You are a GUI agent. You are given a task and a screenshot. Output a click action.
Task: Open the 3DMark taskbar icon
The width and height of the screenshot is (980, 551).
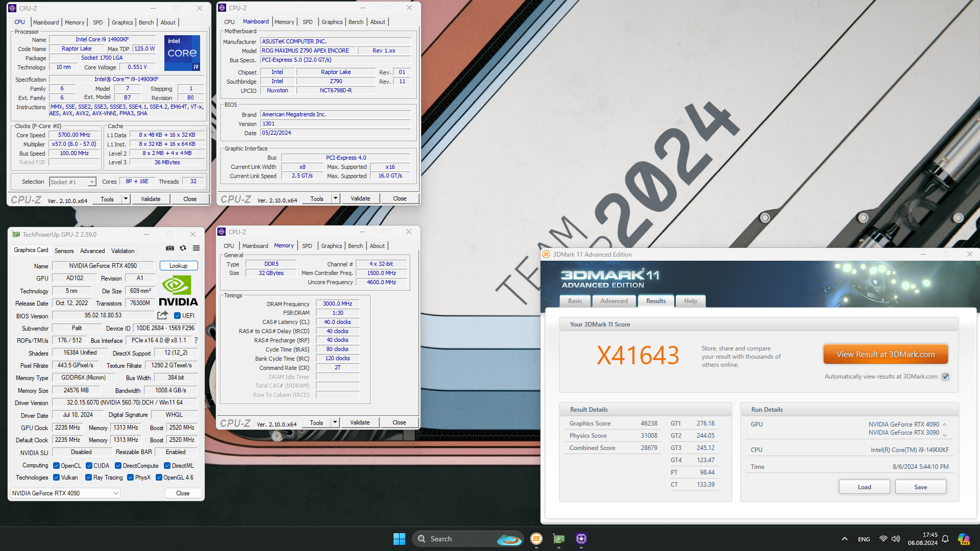click(536, 539)
